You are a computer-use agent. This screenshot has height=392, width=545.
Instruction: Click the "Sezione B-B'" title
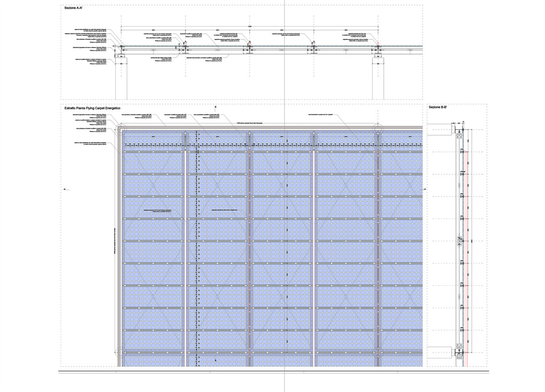(439, 108)
